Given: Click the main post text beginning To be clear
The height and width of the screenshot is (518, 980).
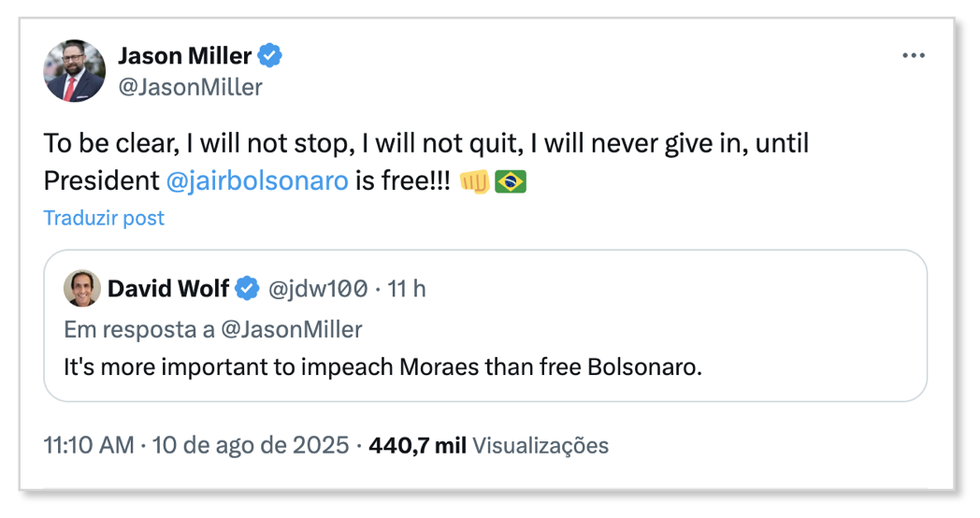Looking at the screenshot, I should click(x=425, y=162).
